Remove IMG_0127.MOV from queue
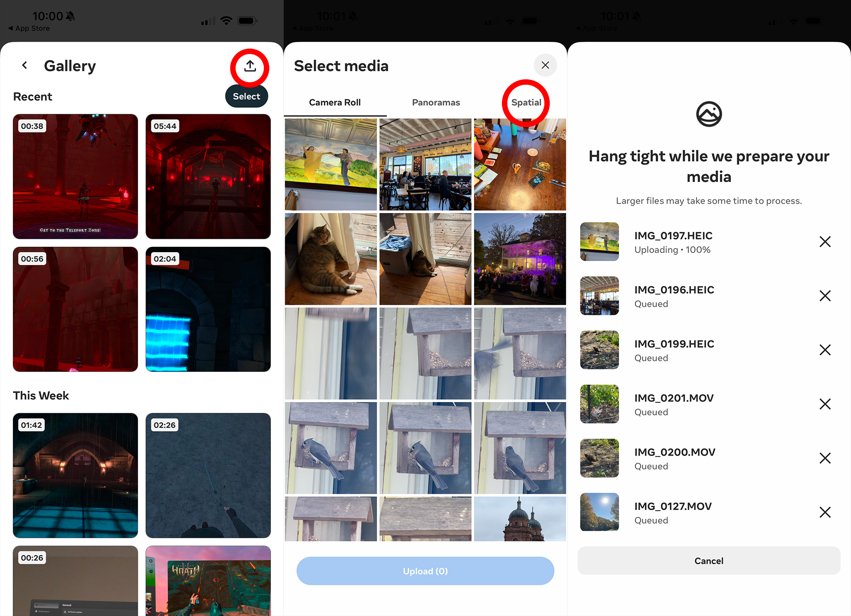The height and width of the screenshot is (616, 851). coord(825,512)
